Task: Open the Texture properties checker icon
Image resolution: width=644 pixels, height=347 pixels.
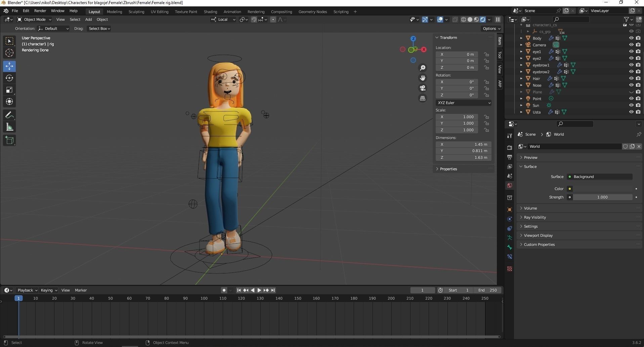Action: click(x=510, y=269)
